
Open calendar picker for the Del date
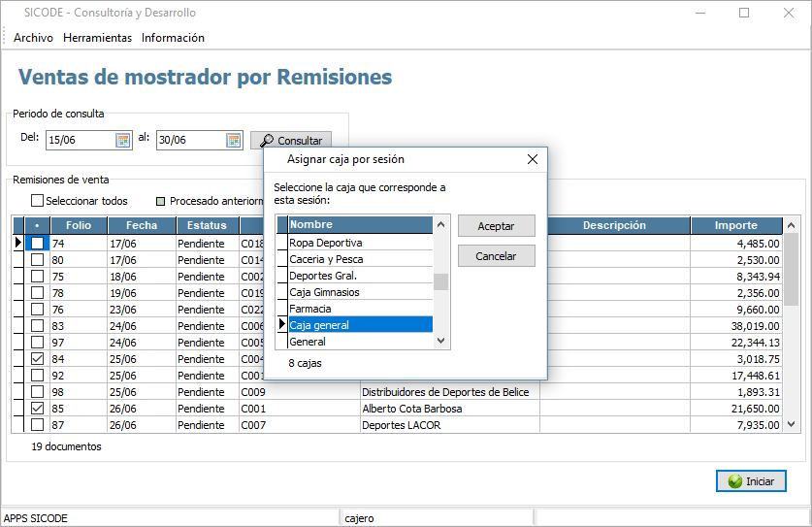pos(123,140)
